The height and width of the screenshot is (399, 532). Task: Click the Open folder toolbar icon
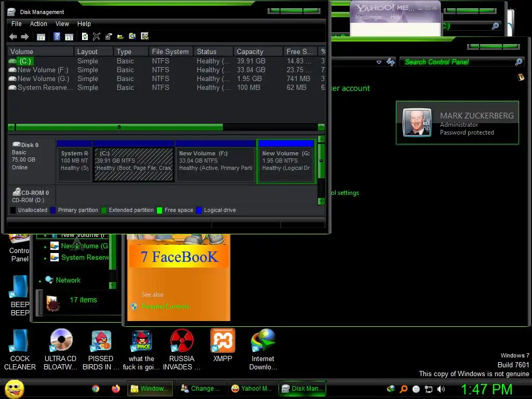pyautogui.click(x=121, y=37)
